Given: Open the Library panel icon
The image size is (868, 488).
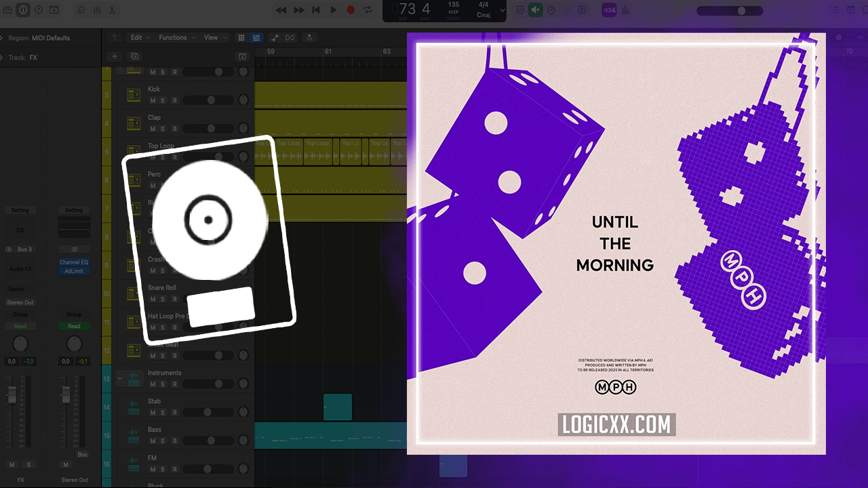Looking at the screenshot, I should click(x=7, y=10).
